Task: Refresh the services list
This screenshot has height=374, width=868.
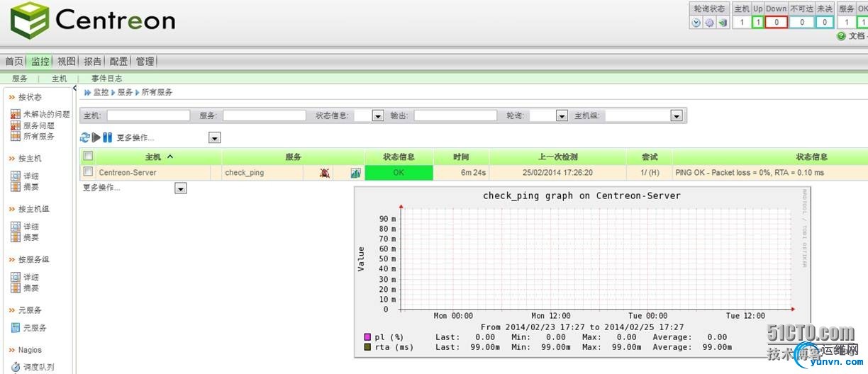Action: tap(85, 137)
